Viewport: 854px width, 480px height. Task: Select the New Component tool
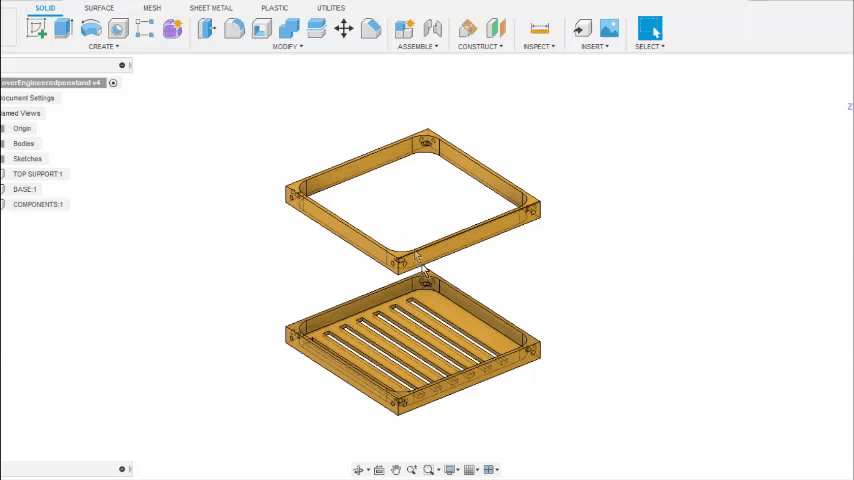pyautogui.click(x=405, y=28)
